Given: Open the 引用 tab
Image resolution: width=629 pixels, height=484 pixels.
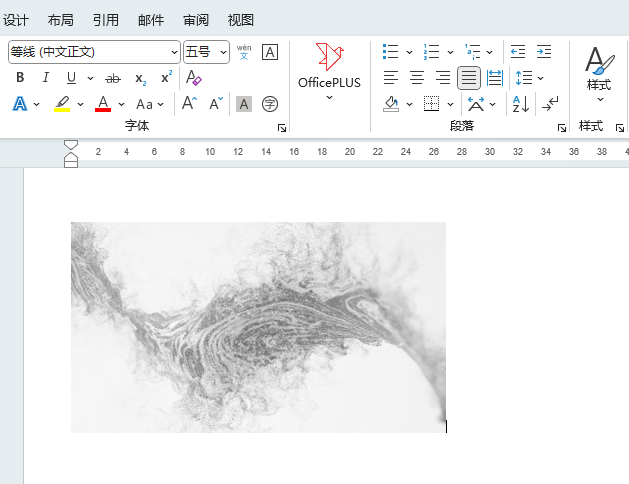Looking at the screenshot, I should click(x=106, y=20).
